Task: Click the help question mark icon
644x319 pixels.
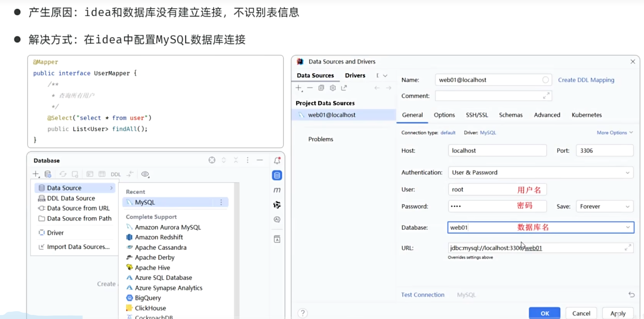Action: [x=303, y=313]
